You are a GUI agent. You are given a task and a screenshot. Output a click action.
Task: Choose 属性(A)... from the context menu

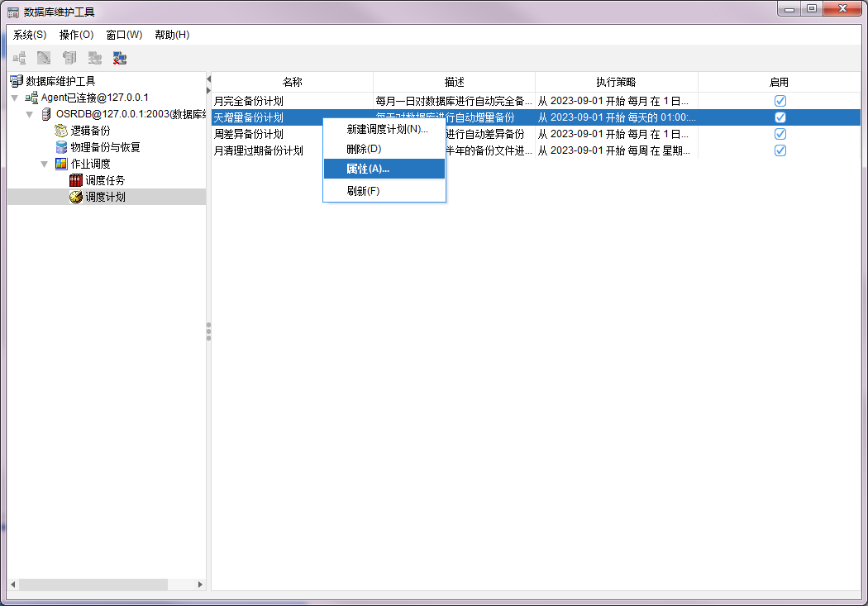(368, 169)
